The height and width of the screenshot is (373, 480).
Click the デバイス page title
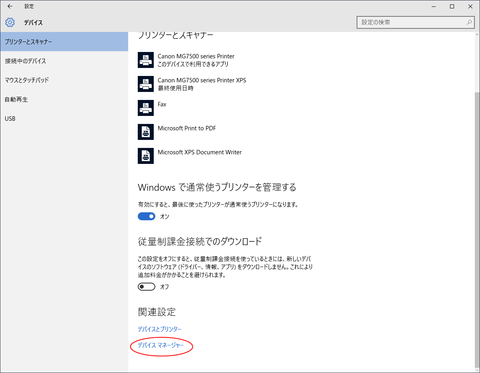(x=33, y=23)
